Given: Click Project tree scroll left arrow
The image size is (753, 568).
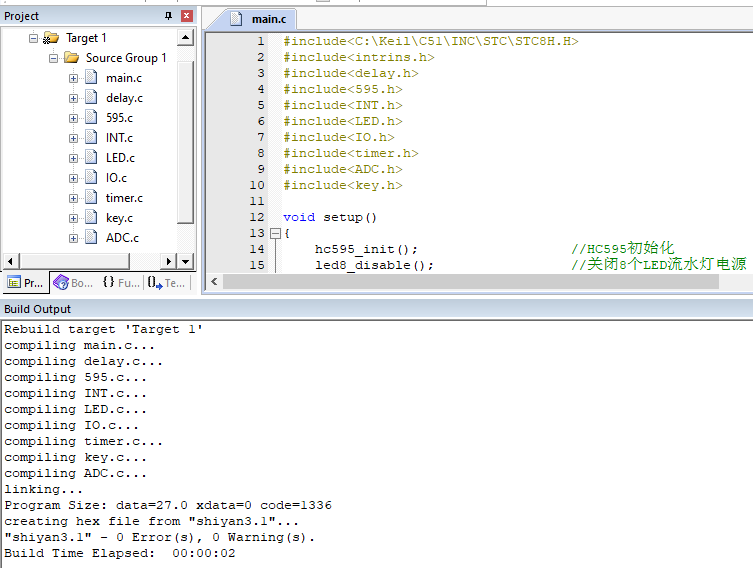Looking at the screenshot, I should (x=11, y=262).
